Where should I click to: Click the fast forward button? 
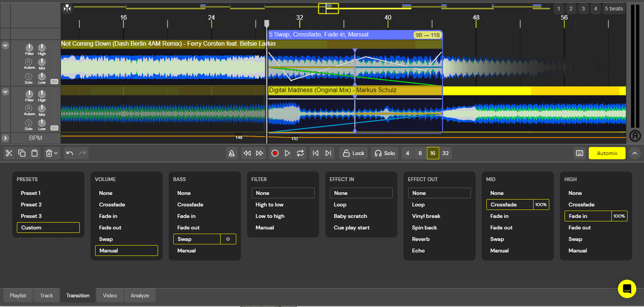[x=259, y=153]
